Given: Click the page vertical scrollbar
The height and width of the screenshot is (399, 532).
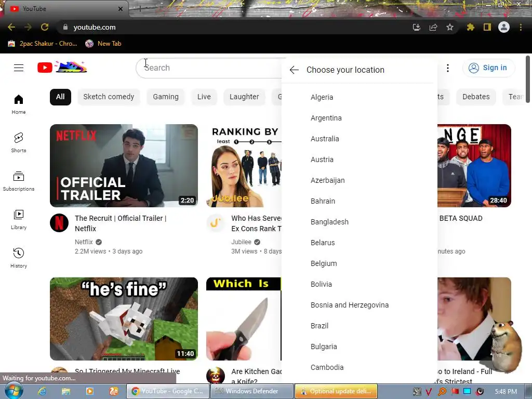Looking at the screenshot, I should pos(528,79).
